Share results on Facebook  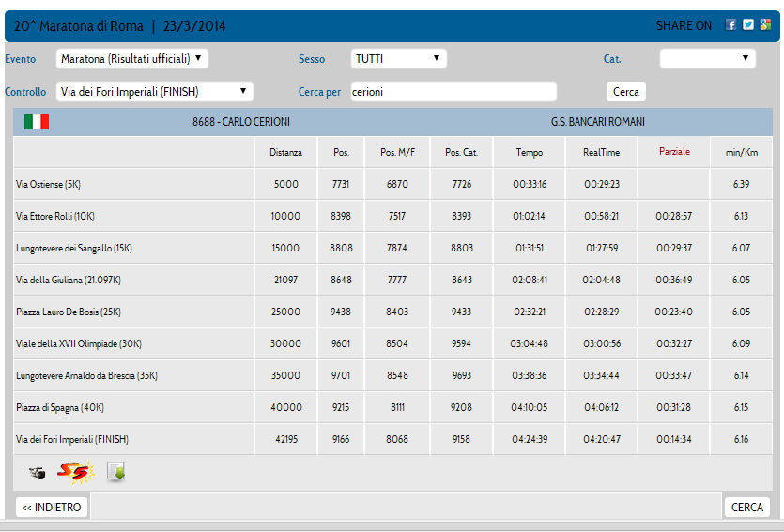731,25
